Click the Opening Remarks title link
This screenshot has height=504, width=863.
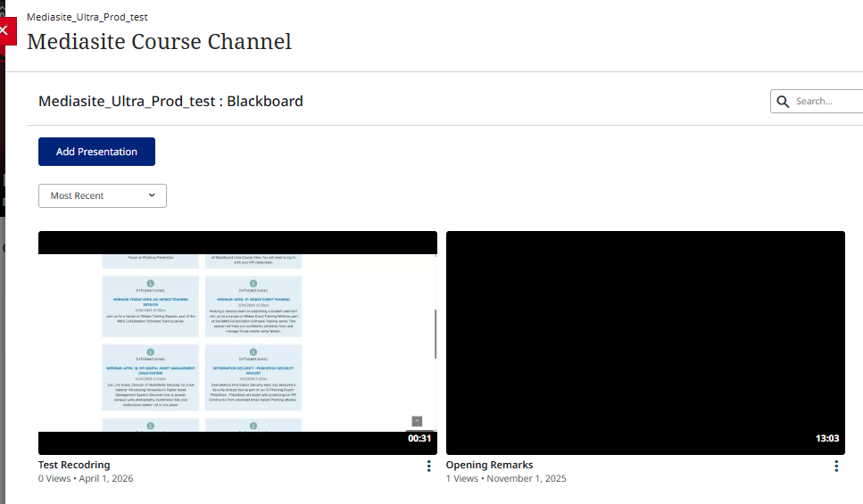pos(489,465)
